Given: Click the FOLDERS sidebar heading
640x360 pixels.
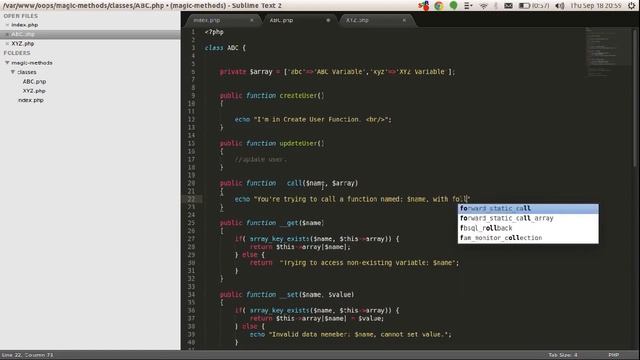Looking at the screenshot, I should 17,53.
